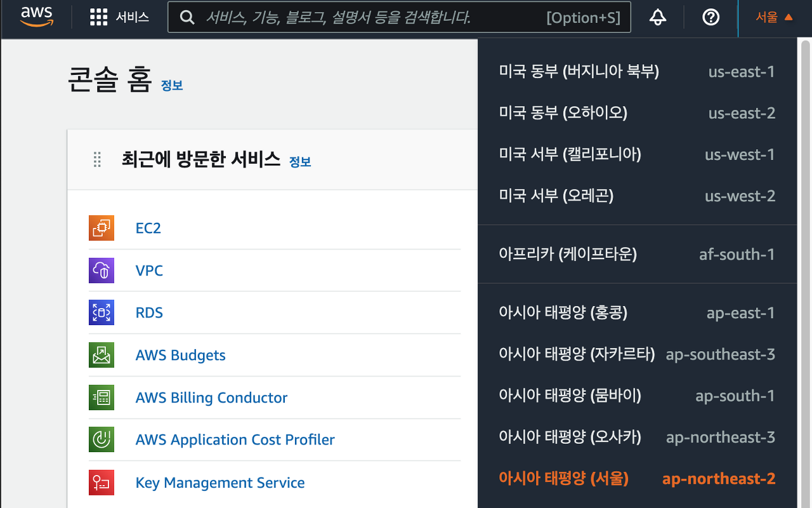Collapse the 서울 region dropdown
Viewport: 812px width, 508px height.
(x=774, y=18)
